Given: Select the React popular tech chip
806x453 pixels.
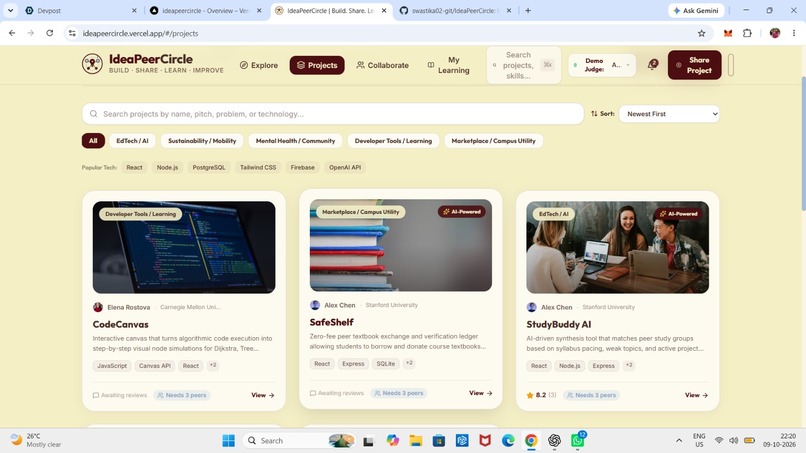Looking at the screenshot, I should (134, 167).
